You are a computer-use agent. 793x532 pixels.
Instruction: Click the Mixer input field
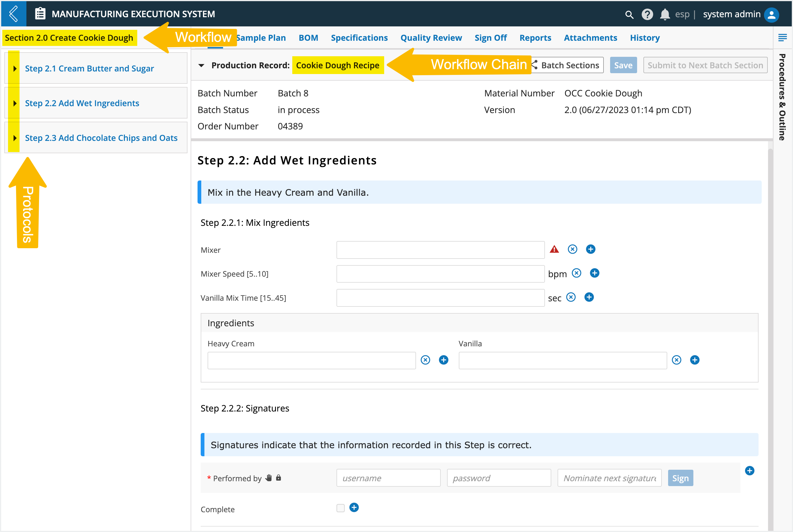click(x=440, y=250)
